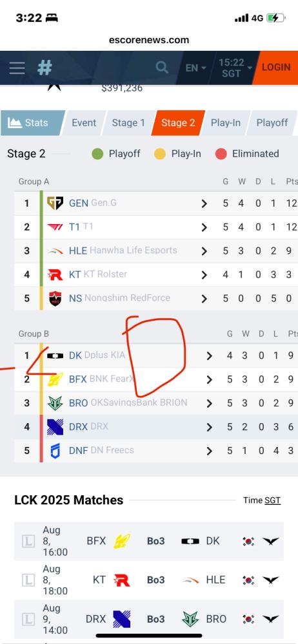
Task: Tap the Gen.G team logo
Action: point(55,203)
